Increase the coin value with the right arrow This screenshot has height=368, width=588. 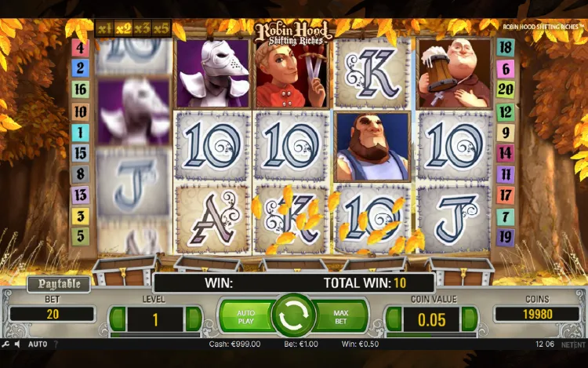(470, 319)
